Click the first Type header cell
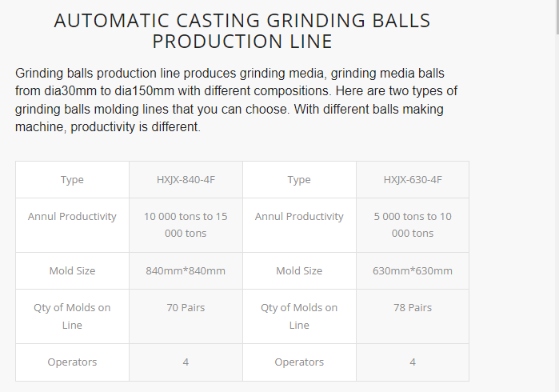This screenshot has width=559, height=392. point(72,179)
